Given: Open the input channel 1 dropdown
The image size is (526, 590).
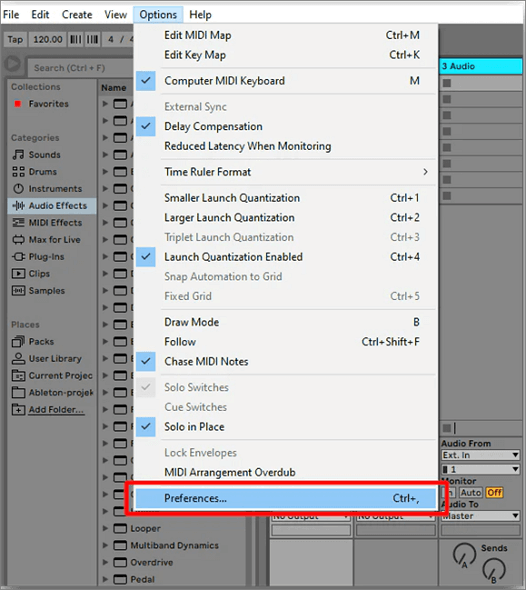Looking at the screenshot, I should point(480,469).
